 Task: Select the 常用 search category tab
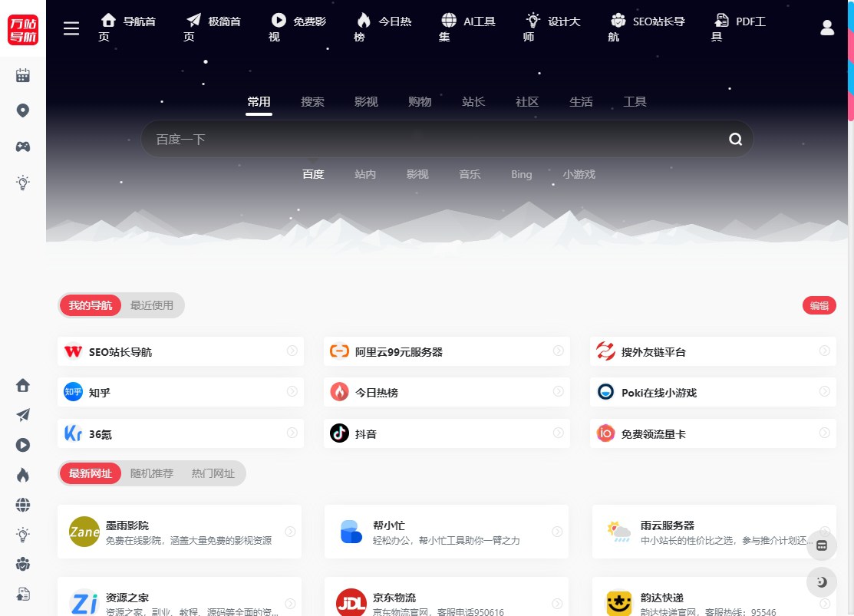click(259, 102)
